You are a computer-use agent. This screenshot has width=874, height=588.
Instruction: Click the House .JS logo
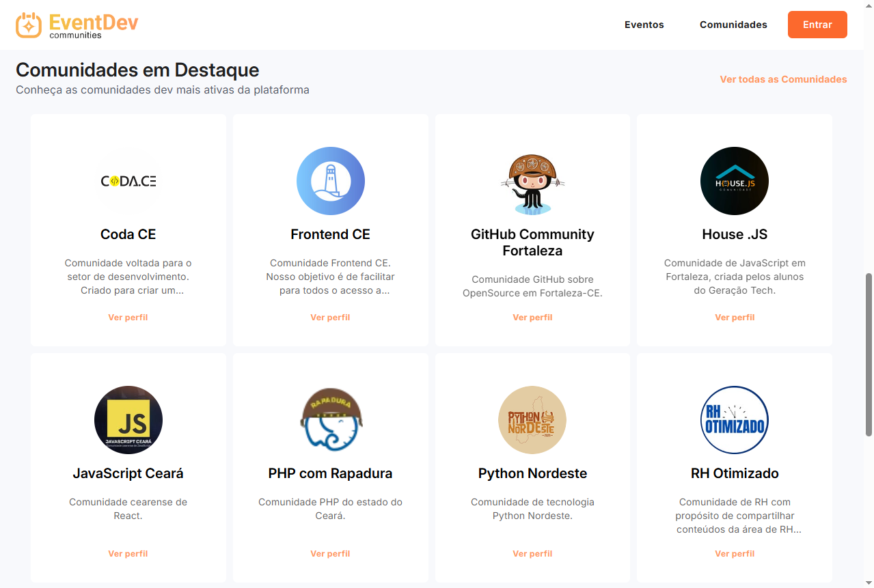[x=735, y=181]
